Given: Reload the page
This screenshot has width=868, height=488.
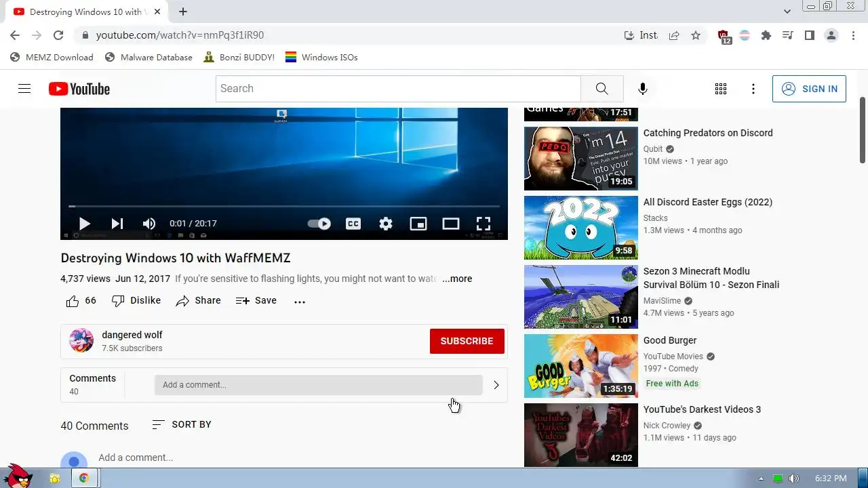Looking at the screenshot, I should click(58, 35).
